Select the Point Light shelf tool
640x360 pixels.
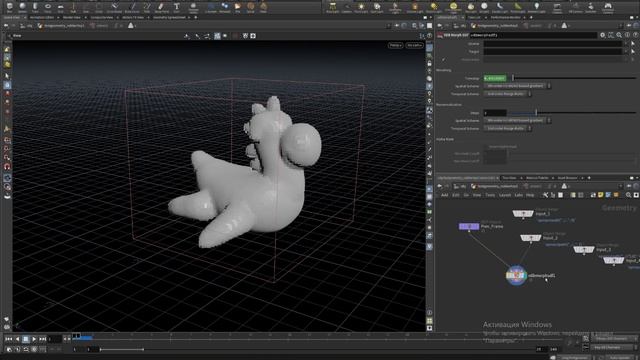(361, 7)
